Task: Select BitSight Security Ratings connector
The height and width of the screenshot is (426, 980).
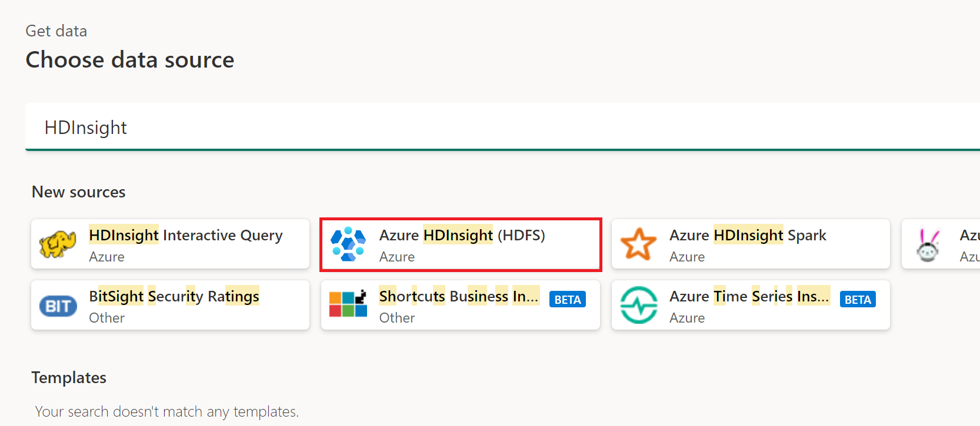Action: pyautogui.click(x=174, y=297)
